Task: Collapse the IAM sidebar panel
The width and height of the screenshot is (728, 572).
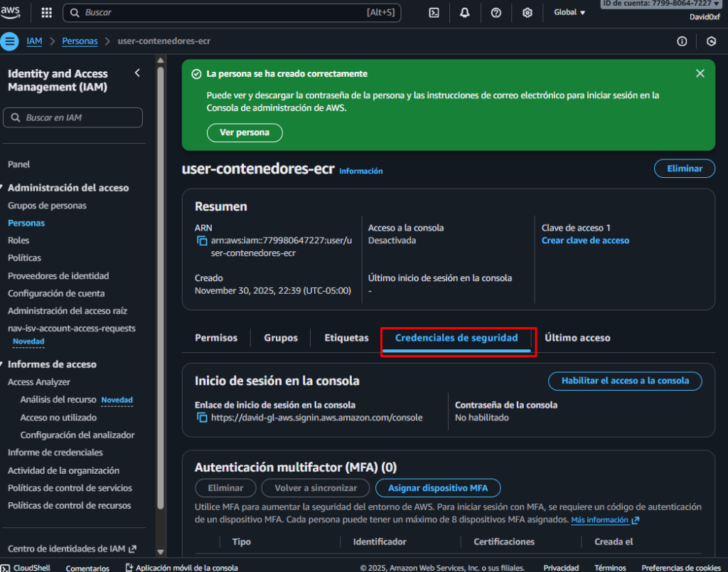Action: [137, 73]
